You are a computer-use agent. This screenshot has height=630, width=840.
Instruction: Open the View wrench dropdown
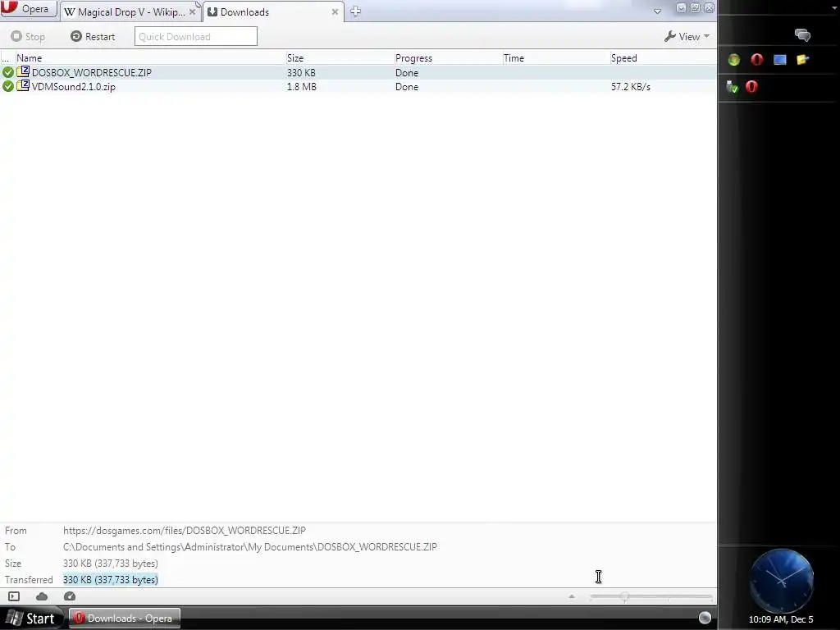pos(687,36)
